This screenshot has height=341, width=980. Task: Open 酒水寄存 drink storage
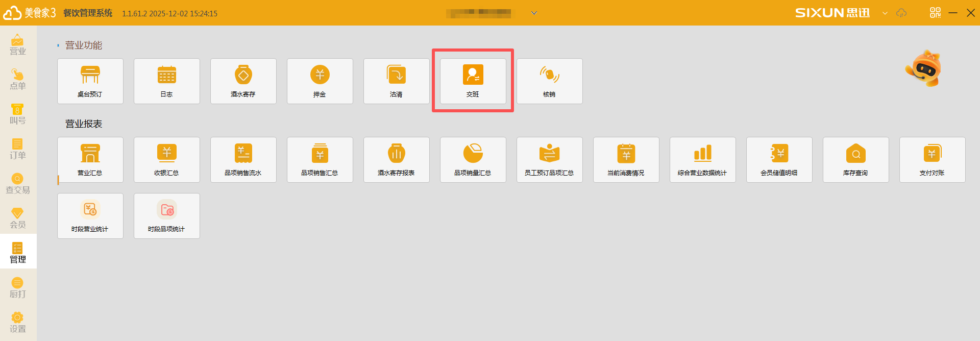[x=243, y=81]
